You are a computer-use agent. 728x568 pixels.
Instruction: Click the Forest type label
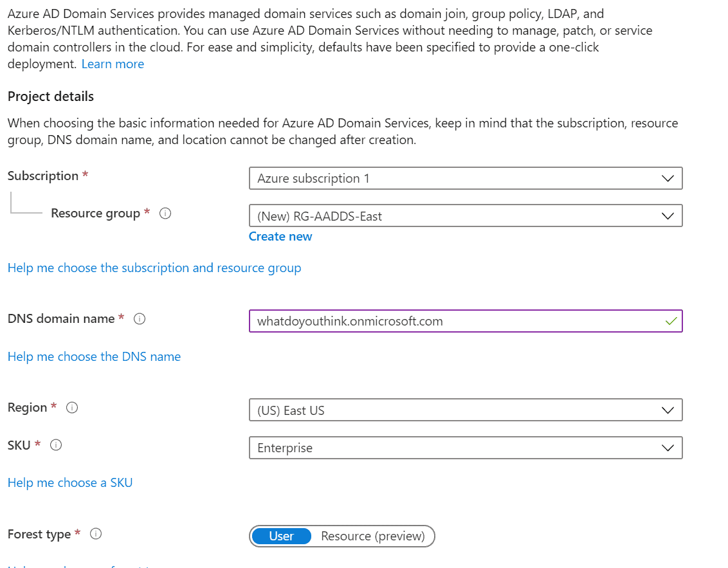click(x=39, y=534)
